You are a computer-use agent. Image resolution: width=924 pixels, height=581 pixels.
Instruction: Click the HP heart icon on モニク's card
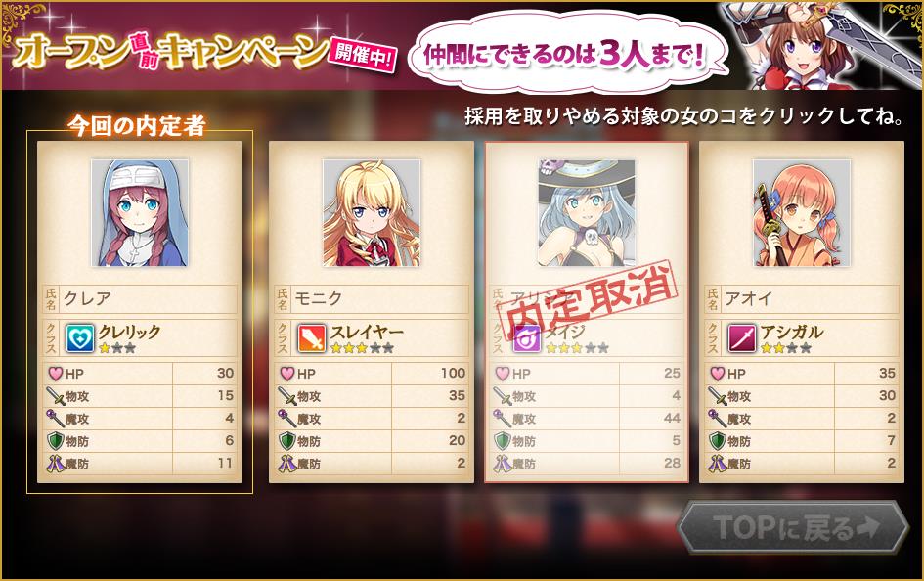tap(287, 374)
